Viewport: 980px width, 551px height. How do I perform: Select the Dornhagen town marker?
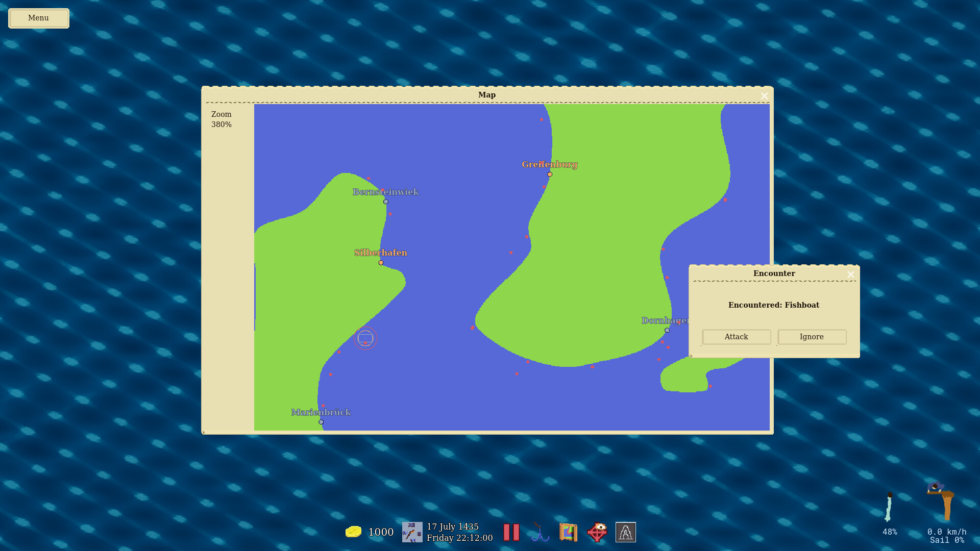[667, 330]
